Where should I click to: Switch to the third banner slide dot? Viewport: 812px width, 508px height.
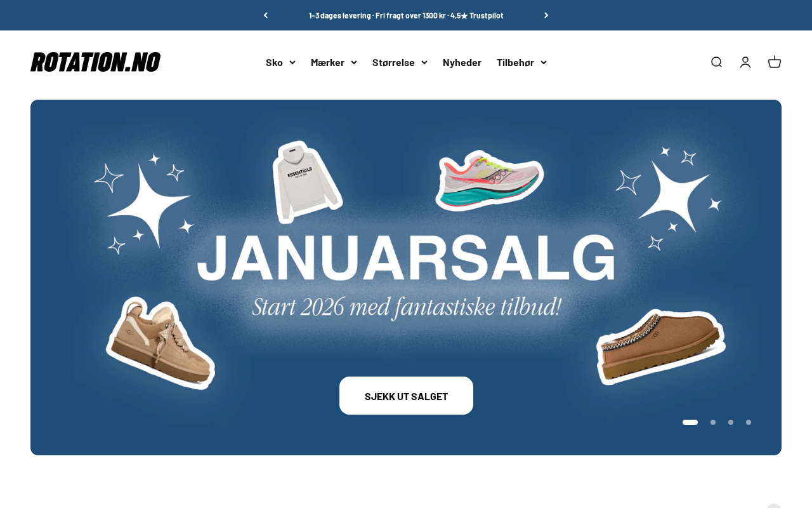(731, 422)
